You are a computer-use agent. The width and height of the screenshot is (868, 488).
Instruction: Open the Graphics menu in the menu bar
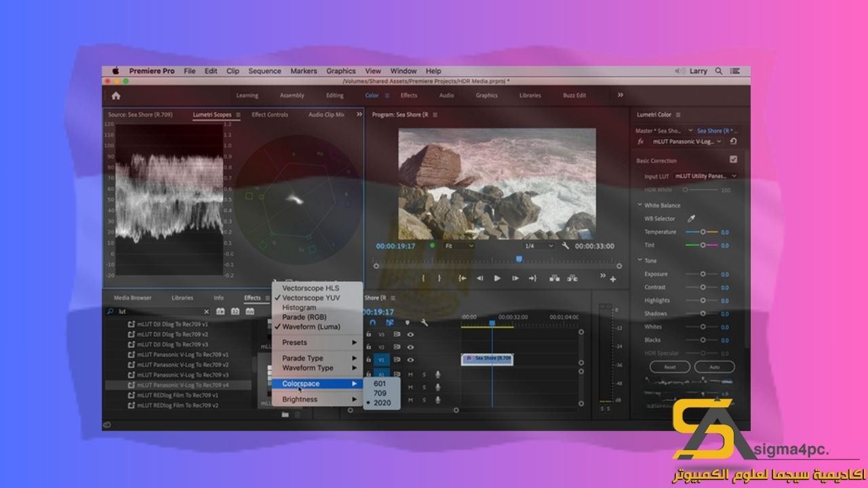341,70
